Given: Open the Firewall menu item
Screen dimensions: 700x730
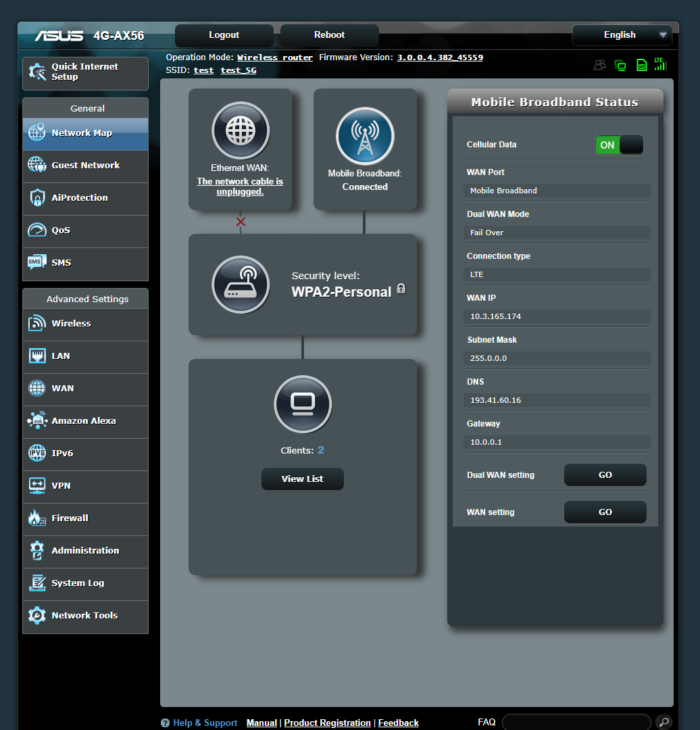Looking at the screenshot, I should pyautogui.click(x=86, y=519).
